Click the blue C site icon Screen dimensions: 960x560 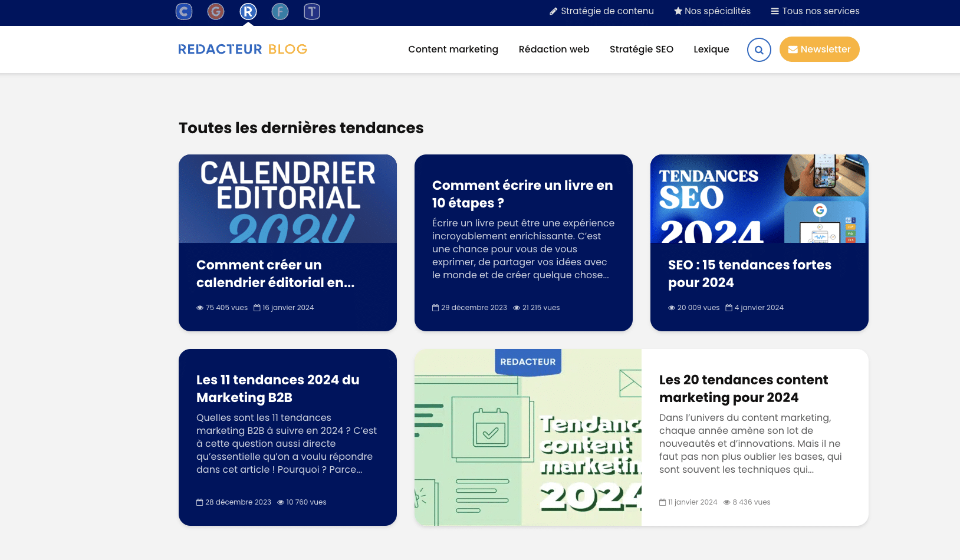tap(184, 11)
